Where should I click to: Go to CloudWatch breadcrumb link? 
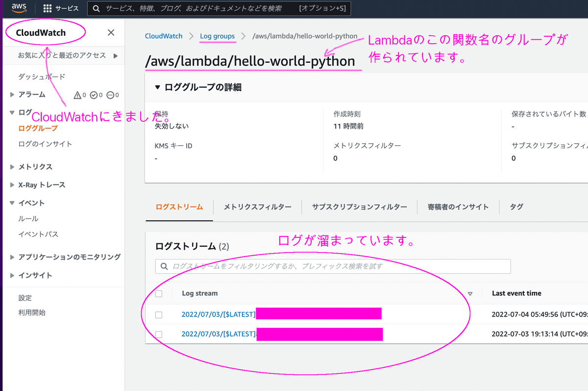point(164,36)
